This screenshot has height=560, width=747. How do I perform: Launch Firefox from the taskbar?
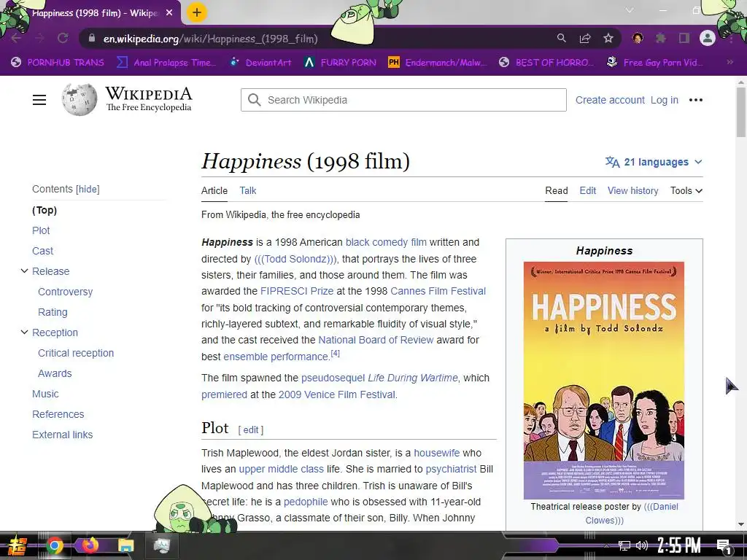[x=90, y=545]
